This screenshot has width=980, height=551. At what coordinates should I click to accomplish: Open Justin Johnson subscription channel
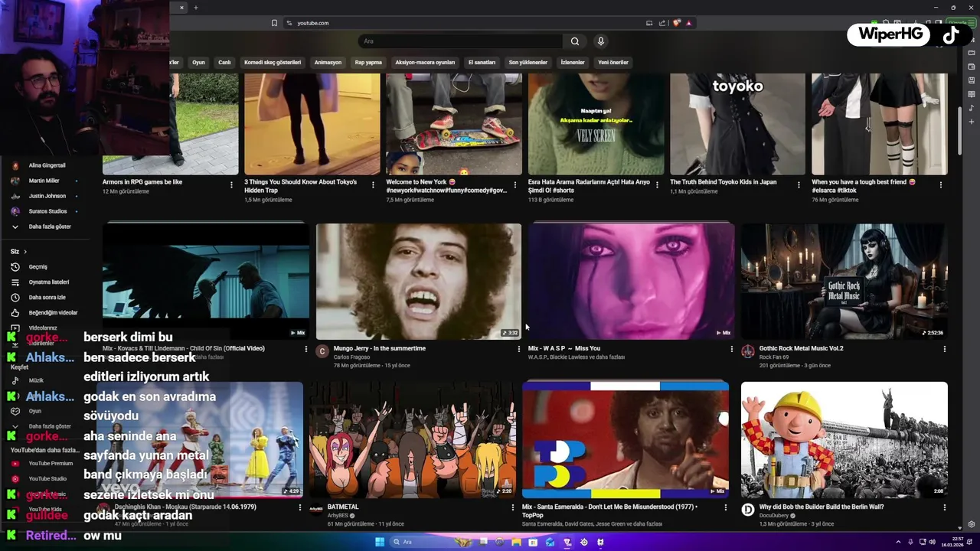(47, 196)
